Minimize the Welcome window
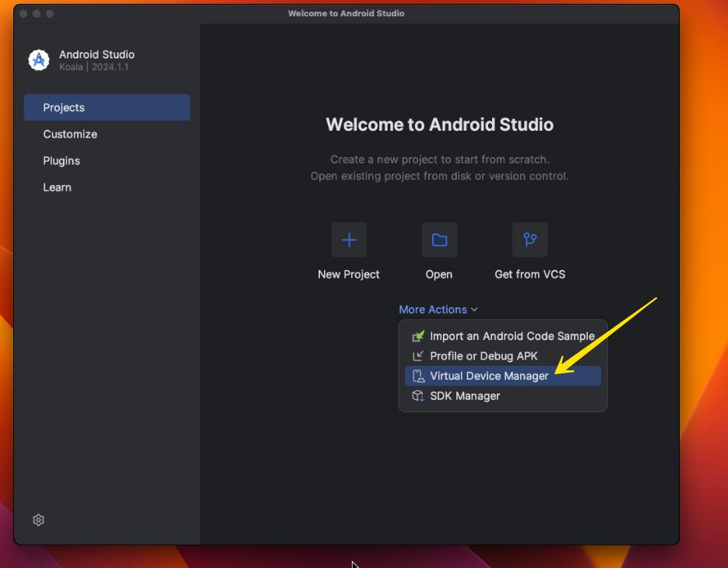The image size is (728, 568). click(x=37, y=14)
